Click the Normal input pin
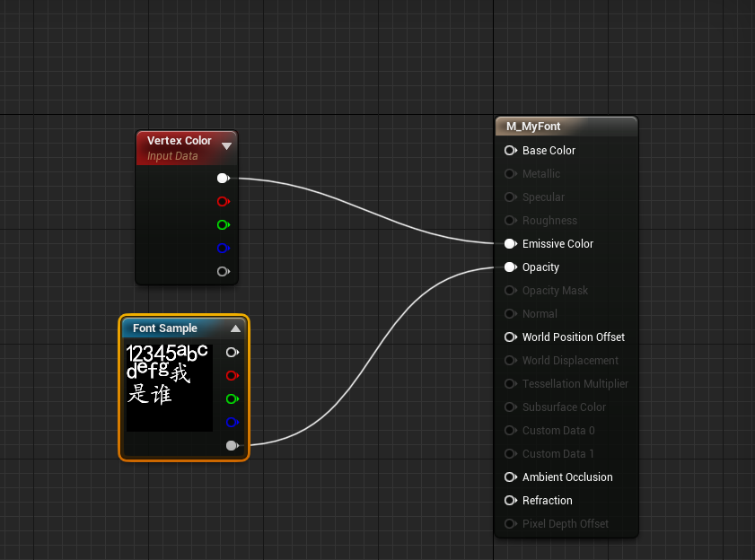 point(511,314)
